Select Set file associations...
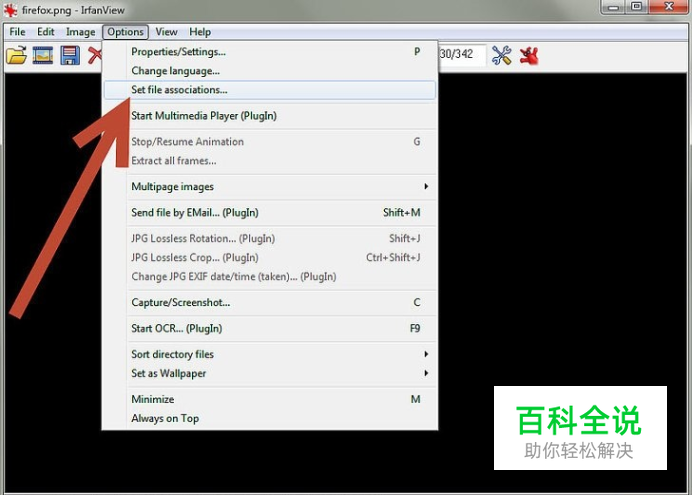Viewport: 692px width, 495px height. tap(270, 90)
